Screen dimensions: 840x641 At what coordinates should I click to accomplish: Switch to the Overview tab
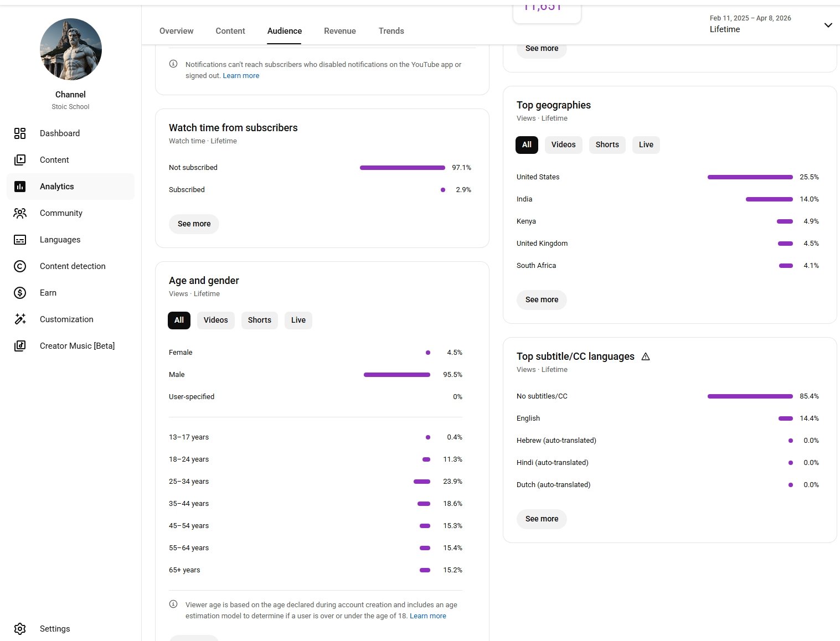(x=176, y=31)
